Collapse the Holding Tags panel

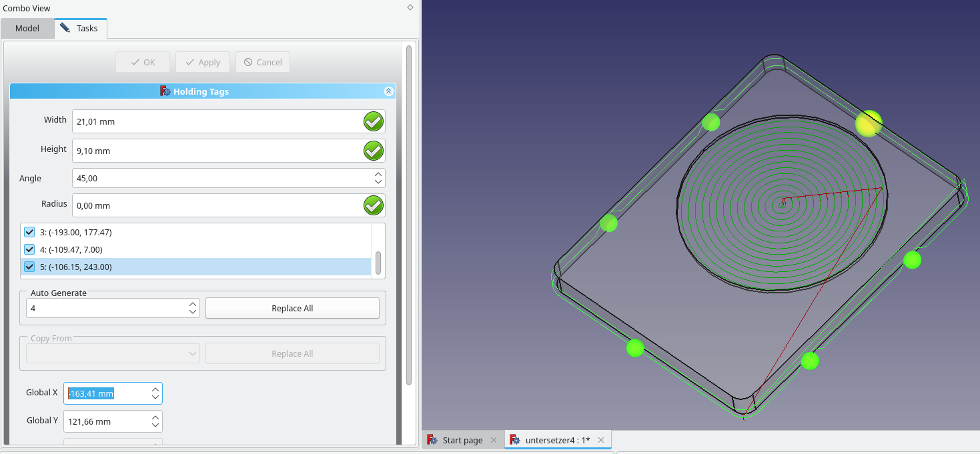(x=388, y=91)
